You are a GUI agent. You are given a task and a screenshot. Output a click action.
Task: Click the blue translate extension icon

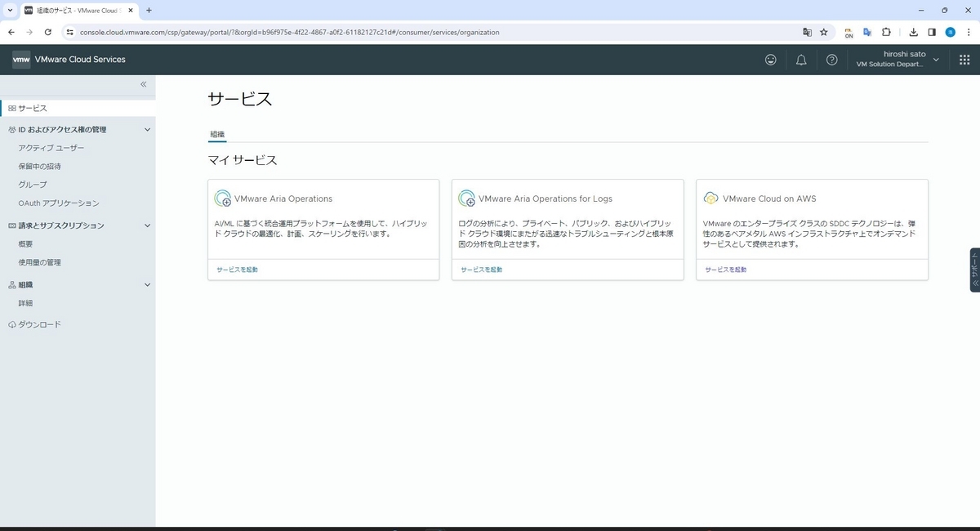point(867,32)
